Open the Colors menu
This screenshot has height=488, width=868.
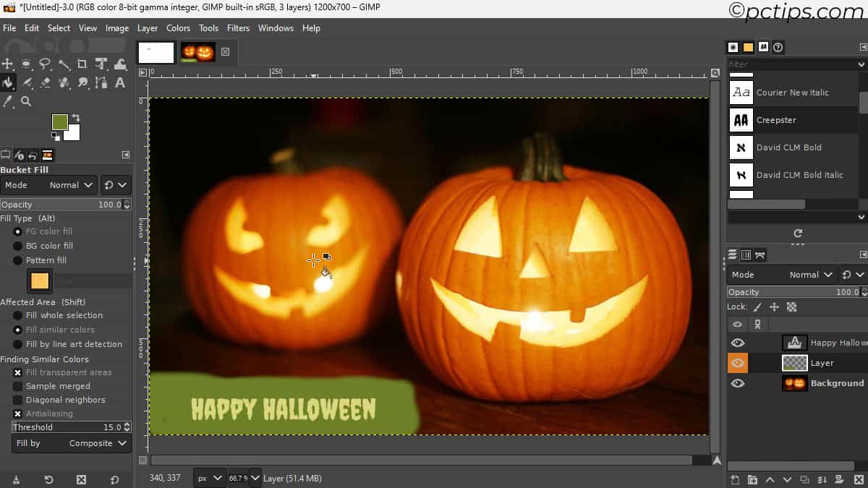(x=178, y=28)
